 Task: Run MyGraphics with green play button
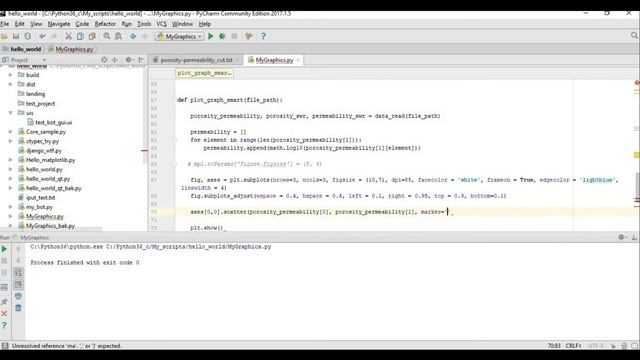click(211, 36)
